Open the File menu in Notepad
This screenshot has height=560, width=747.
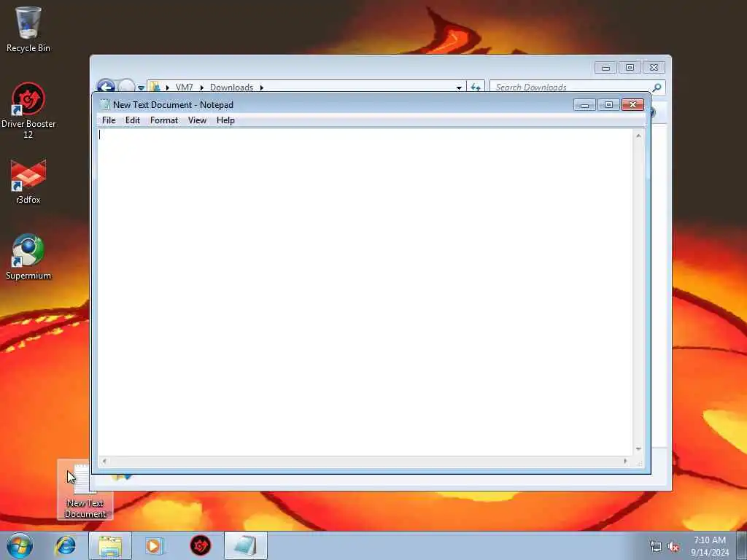(x=109, y=120)
